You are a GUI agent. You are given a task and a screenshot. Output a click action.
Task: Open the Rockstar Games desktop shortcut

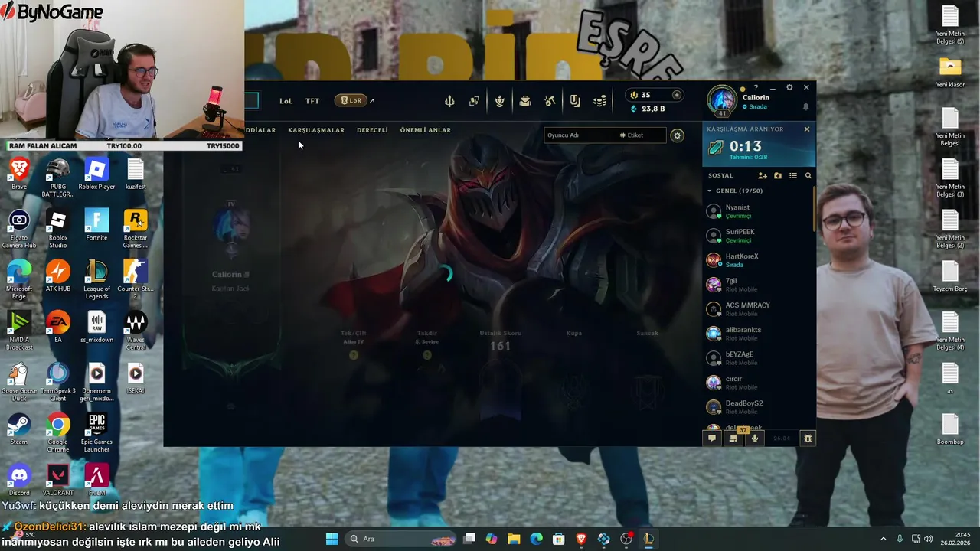pos(136,229)
